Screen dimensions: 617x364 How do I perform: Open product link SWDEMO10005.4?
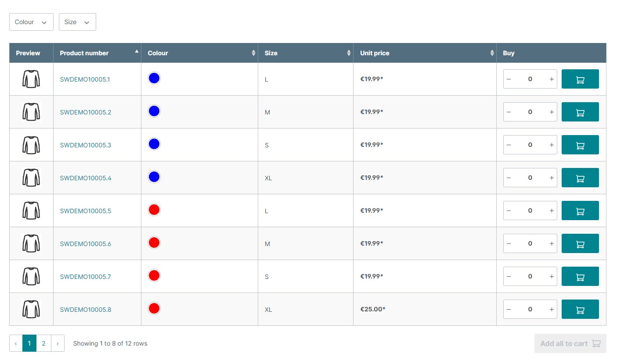(86, 178)
